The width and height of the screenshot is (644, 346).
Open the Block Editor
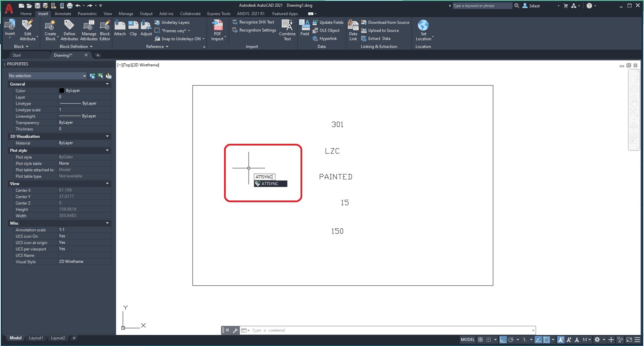coord(105,30)
